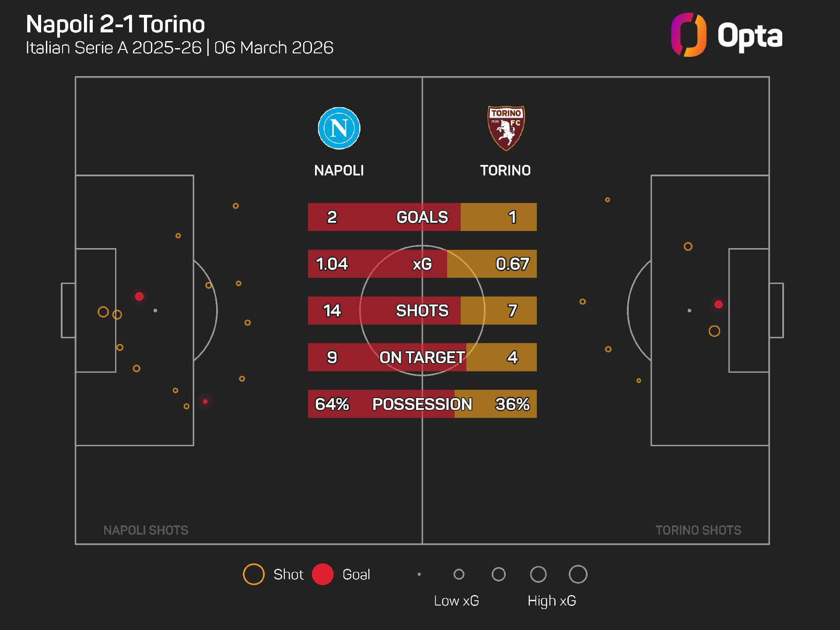
Task: Select the ON TARGET stat row label
Action: coord(422,357)
